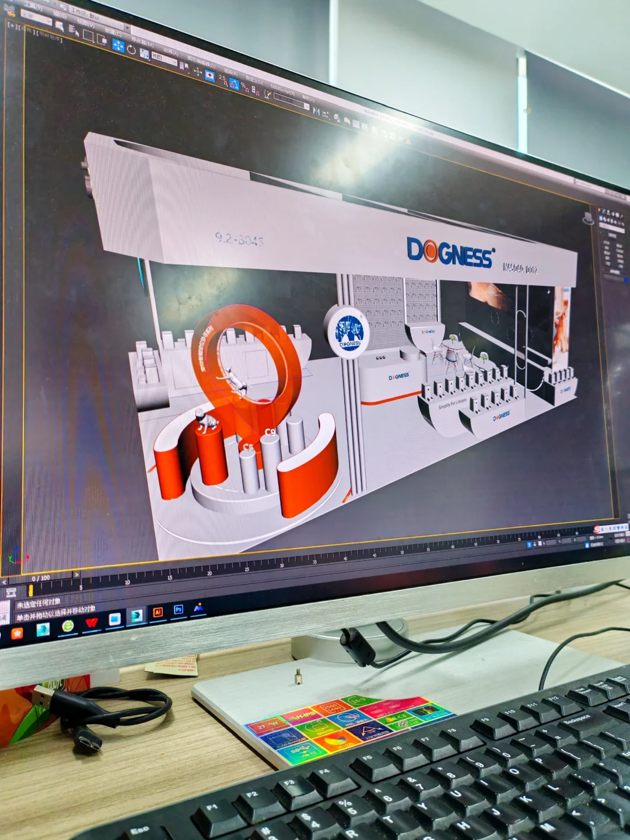Click the Align tool icon

point(325,114)
